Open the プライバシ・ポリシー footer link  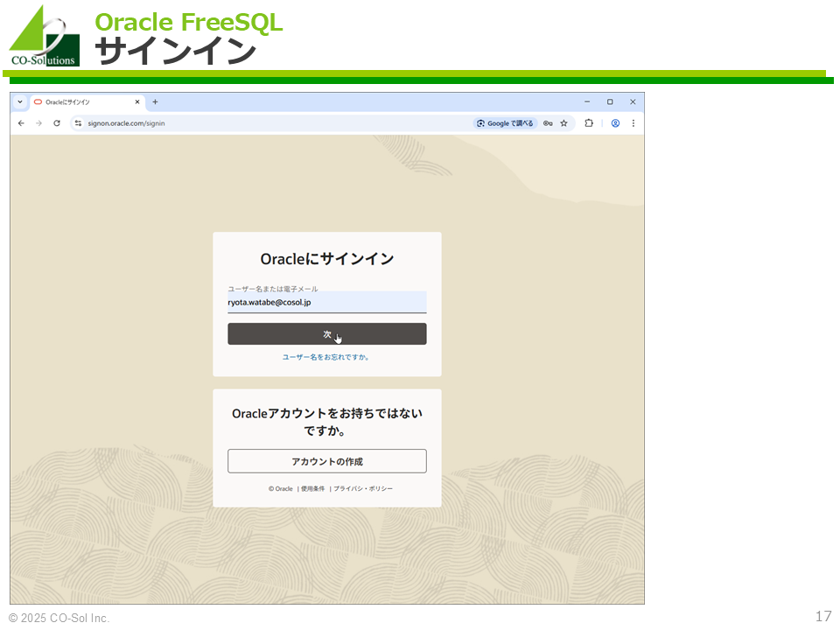363,488
